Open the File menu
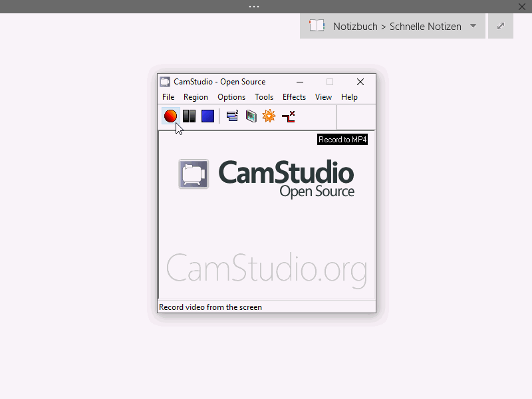The width and height of the screenshot is (532, 399). click(168, 96)
